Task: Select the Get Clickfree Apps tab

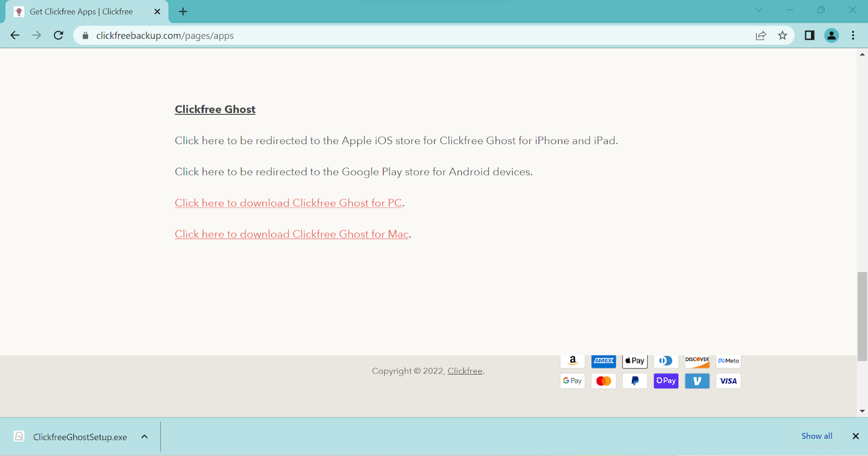Action: pos(81,11)
